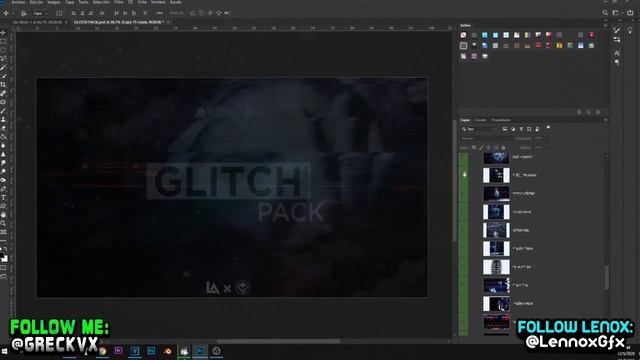Delete style using Styles panel trash icon
This screenshot has width=640, height=360.
click(598, 112)
